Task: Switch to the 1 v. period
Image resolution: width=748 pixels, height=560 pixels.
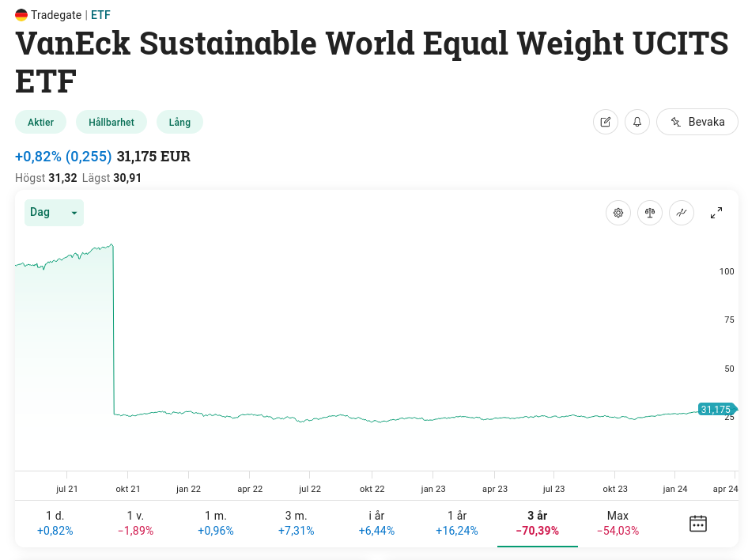Action: click(x=135, y=524)
